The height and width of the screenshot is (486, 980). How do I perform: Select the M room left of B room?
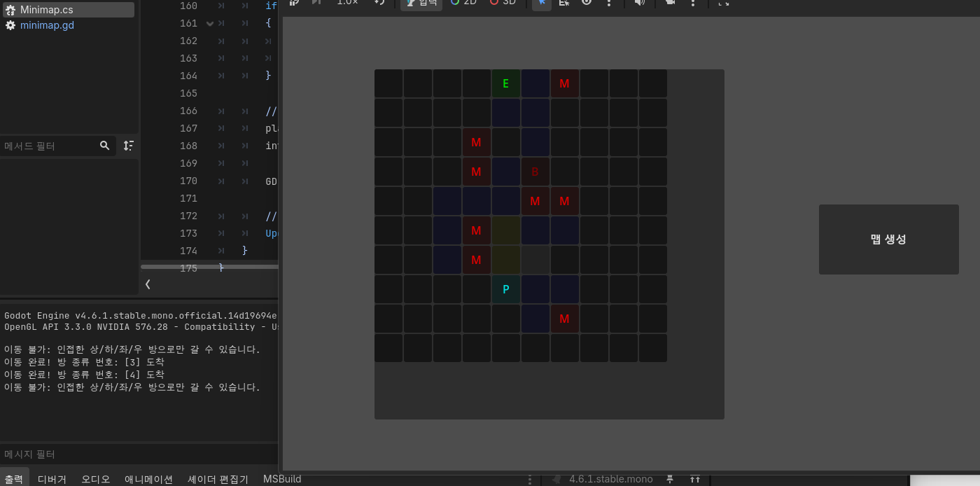[x=477, y=172]
